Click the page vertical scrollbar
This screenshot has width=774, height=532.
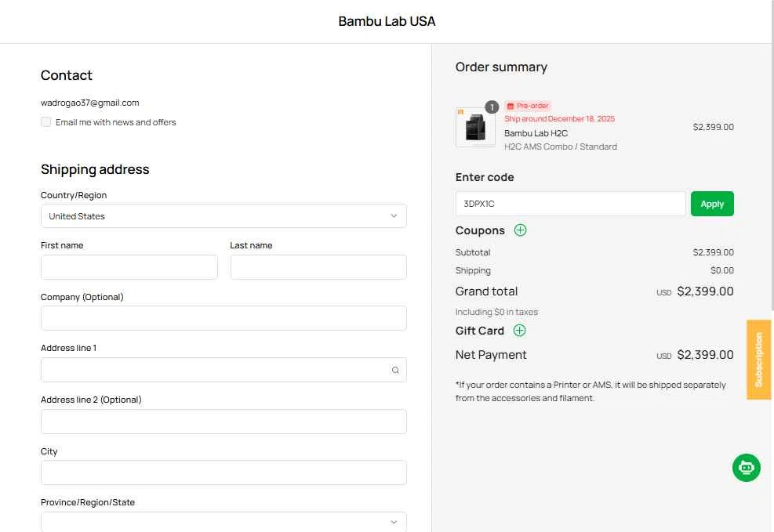pyautogui.click(x=771, y=155)
